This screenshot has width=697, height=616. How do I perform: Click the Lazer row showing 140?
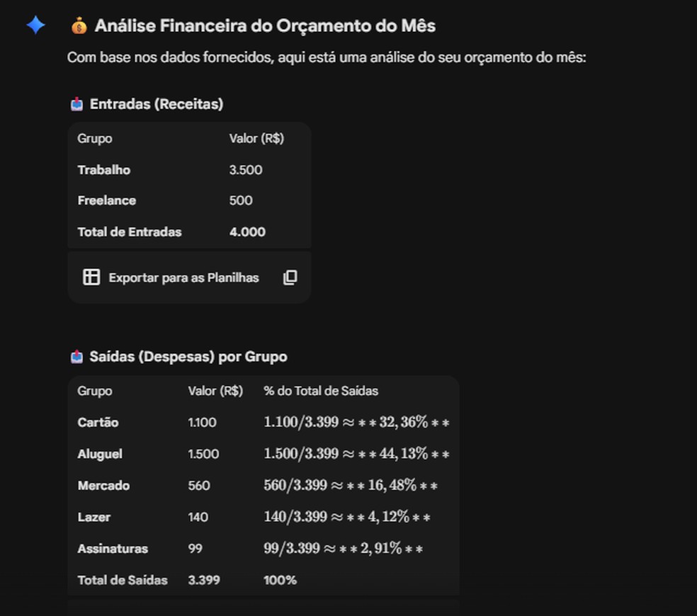[x=197, y=517]
